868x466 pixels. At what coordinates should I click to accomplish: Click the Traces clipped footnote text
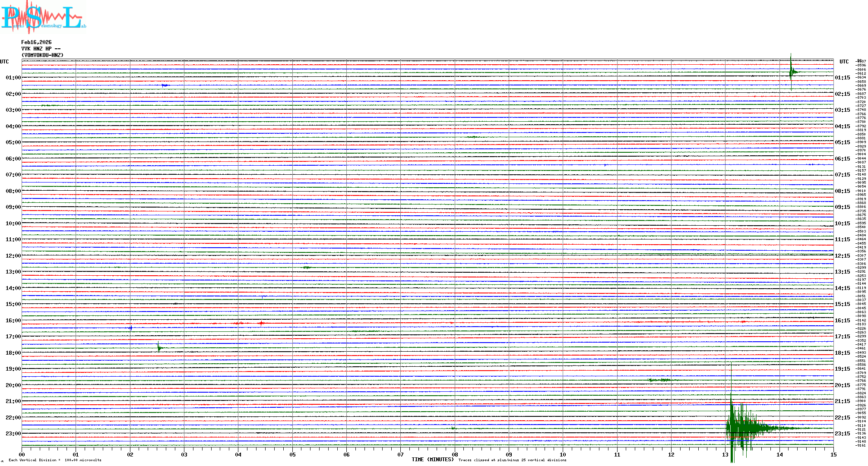pyautogui.click(x=512, y=460)
